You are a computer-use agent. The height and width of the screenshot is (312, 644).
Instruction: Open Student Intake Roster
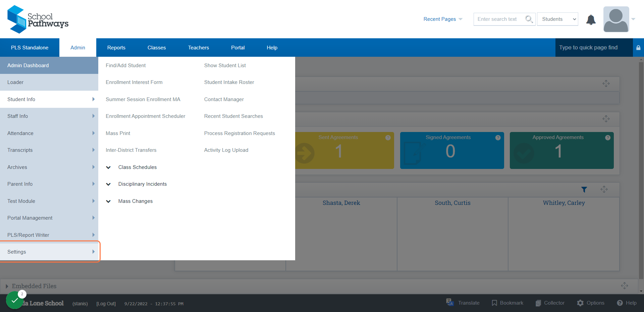tap(229, 82)
